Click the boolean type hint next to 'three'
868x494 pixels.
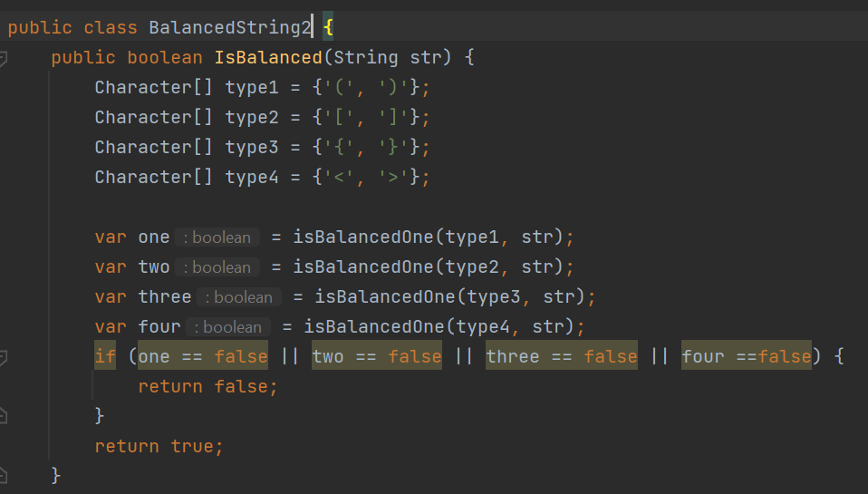point(238,297)
